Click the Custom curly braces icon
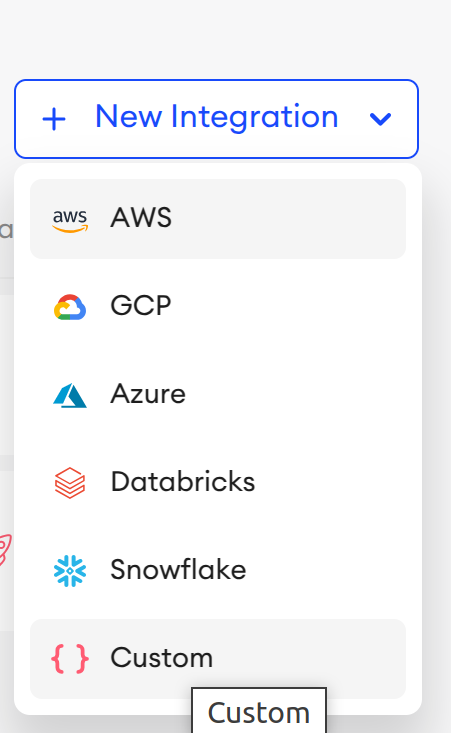The height and width of the screenshot is (733, 451). click(70, 659)
